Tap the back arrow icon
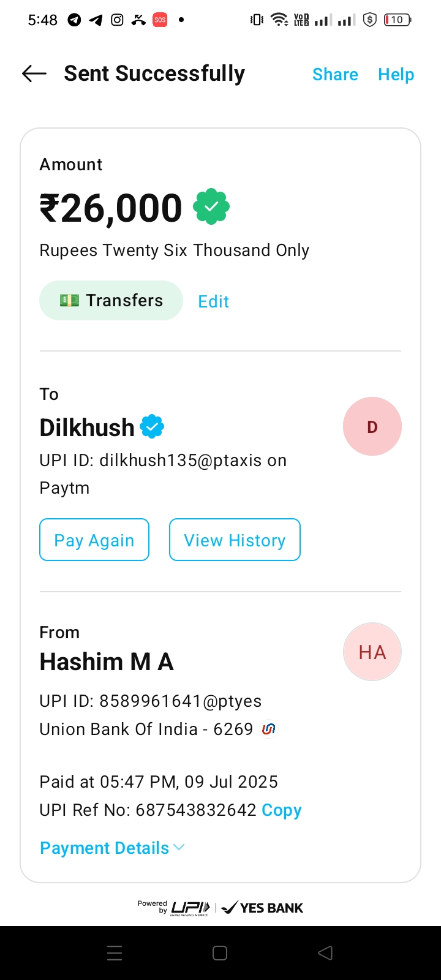The height and width of the screenshot is (980, 441). coord(34,74)
